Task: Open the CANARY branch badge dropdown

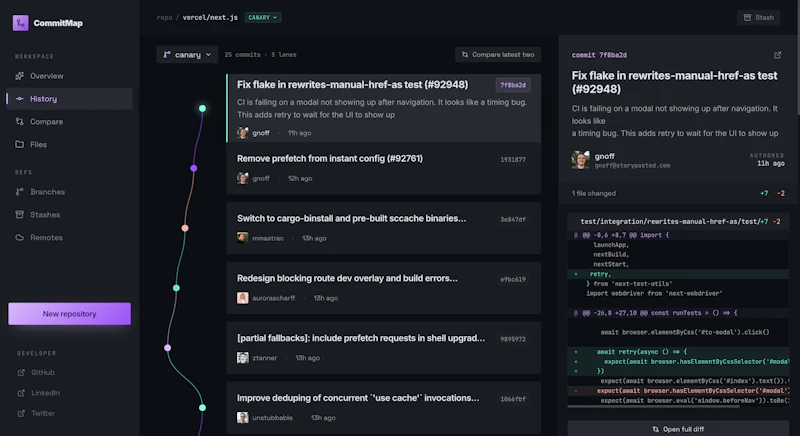Action: tap(263, 17)
